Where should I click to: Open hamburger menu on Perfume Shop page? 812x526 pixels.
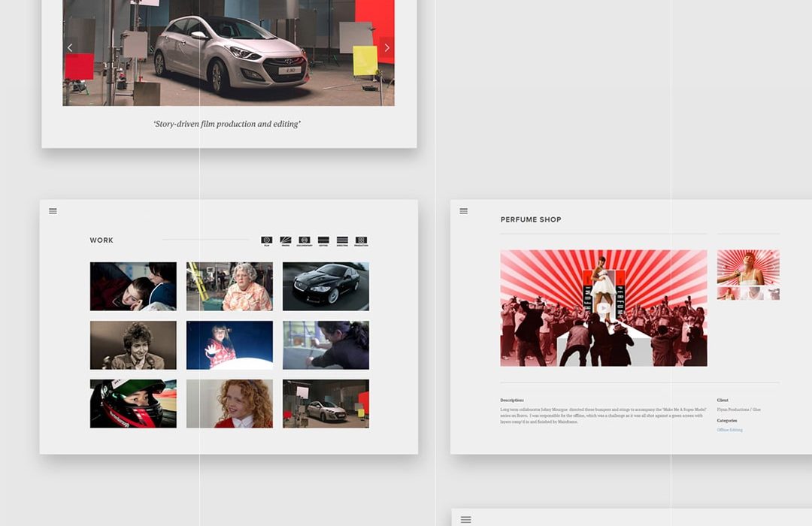[x=463, y=211]
